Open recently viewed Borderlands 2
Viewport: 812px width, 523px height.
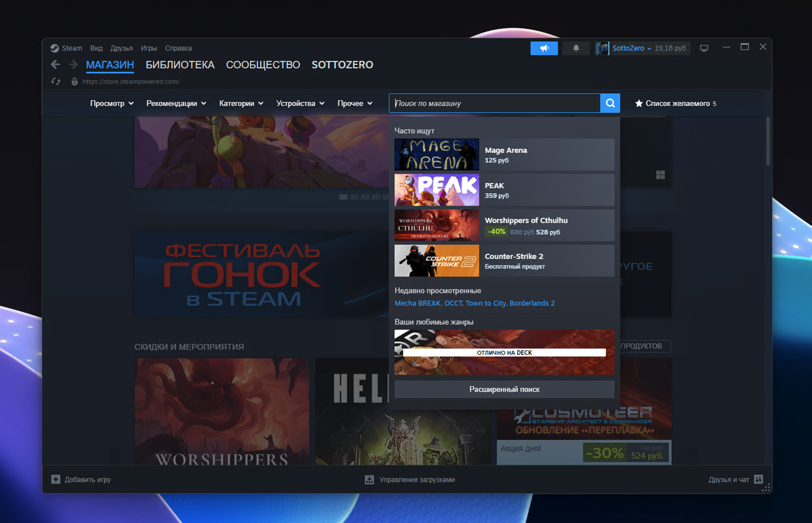point(532,303)
